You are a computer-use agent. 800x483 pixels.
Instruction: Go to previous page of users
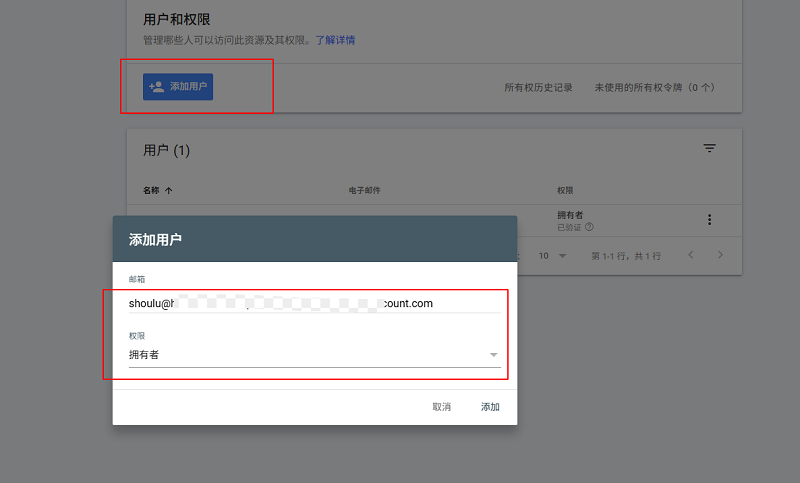click(691, 255)
